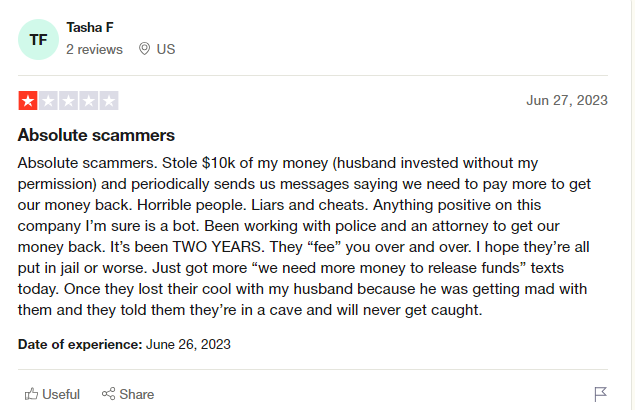The width and height of the screenshot is (635, 410).
Task: Click the Share network icon
Action: (108, 393)
